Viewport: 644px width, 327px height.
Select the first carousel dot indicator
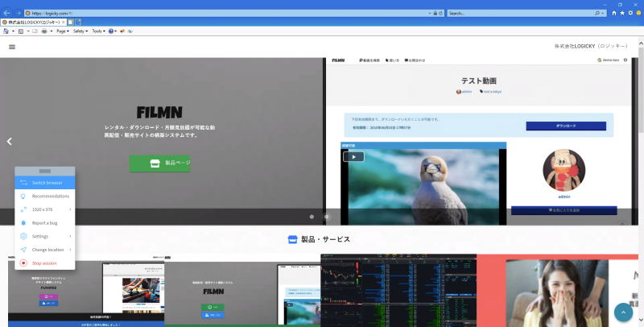[x=312, y=217]
